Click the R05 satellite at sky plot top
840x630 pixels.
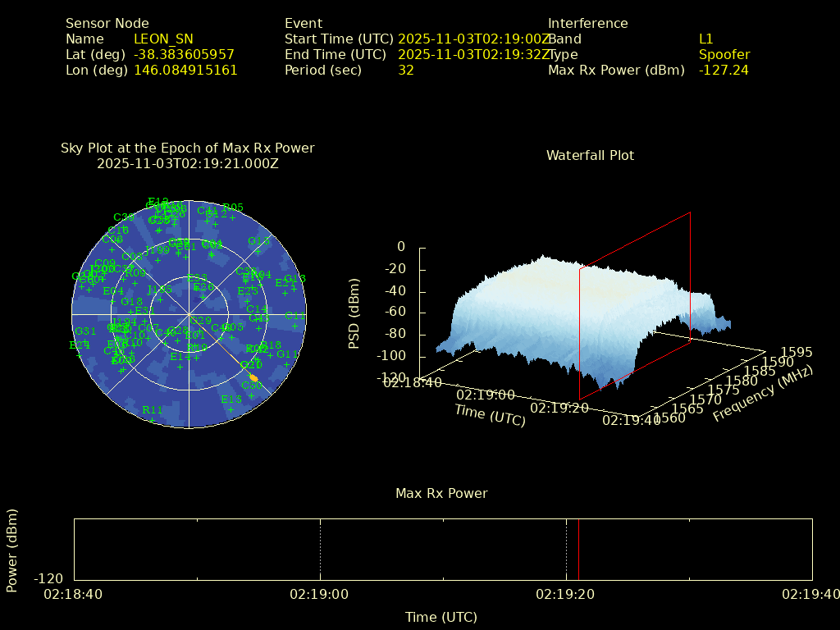(233, 208)
